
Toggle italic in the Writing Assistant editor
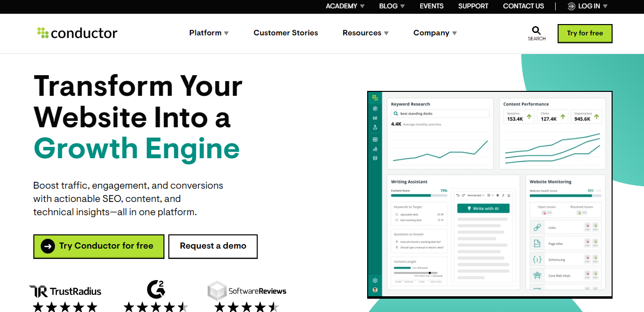503,196
